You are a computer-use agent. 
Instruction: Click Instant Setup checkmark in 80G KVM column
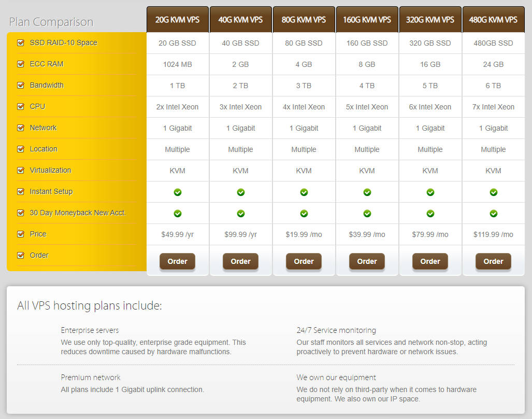click(x=304, y=192)
